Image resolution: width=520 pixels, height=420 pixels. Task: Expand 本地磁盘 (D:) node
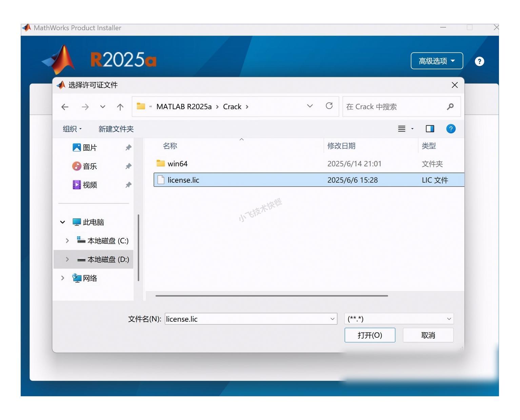(67, 259)
